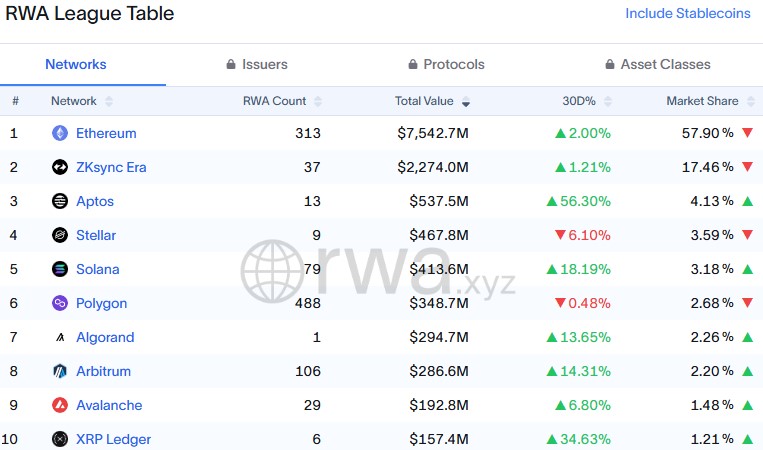Click Solana's green 30D% up arrow
763x450 pixels.
tap(552, 269)
